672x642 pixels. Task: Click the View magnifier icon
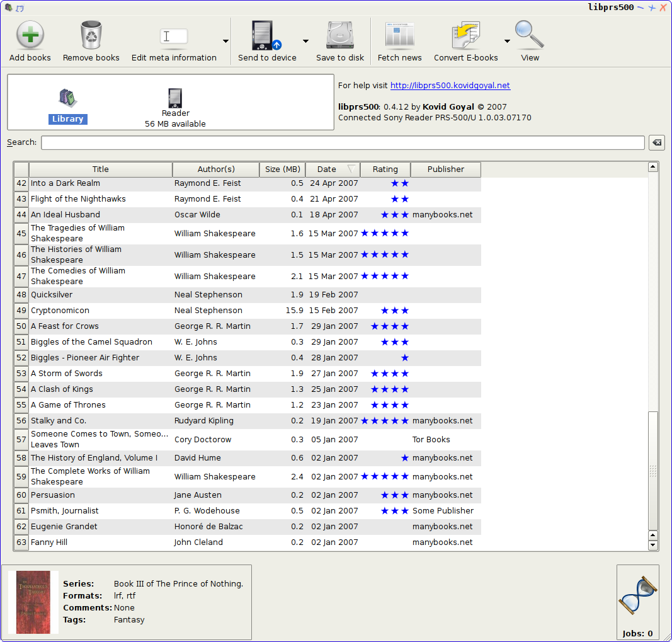pos(530,34)
